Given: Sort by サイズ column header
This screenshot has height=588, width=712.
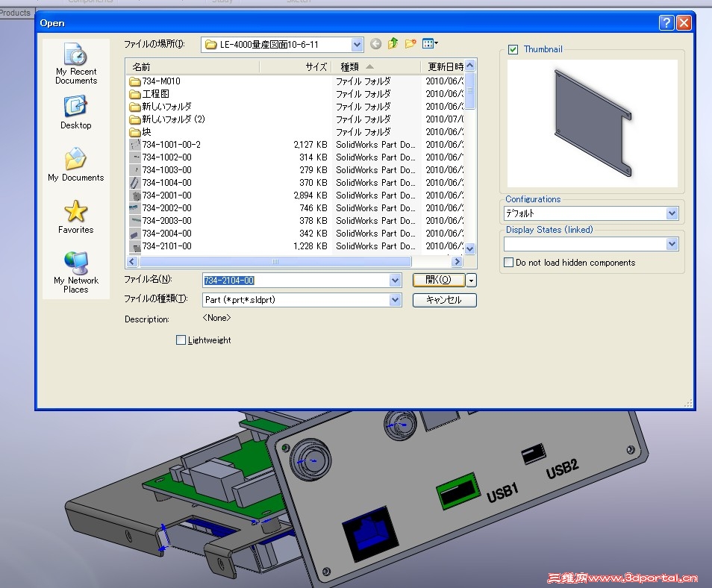Looking at the screenshot, I should [296, 67].
